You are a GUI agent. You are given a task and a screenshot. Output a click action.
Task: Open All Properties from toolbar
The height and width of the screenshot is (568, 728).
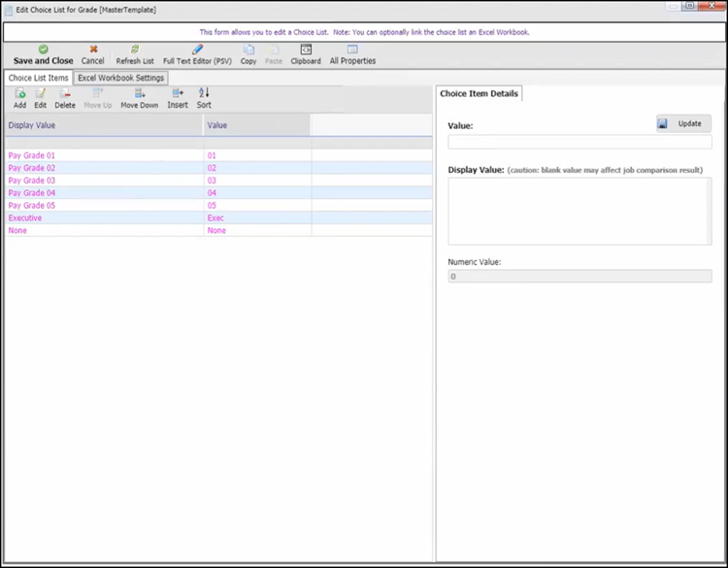[x=352, y=50]
